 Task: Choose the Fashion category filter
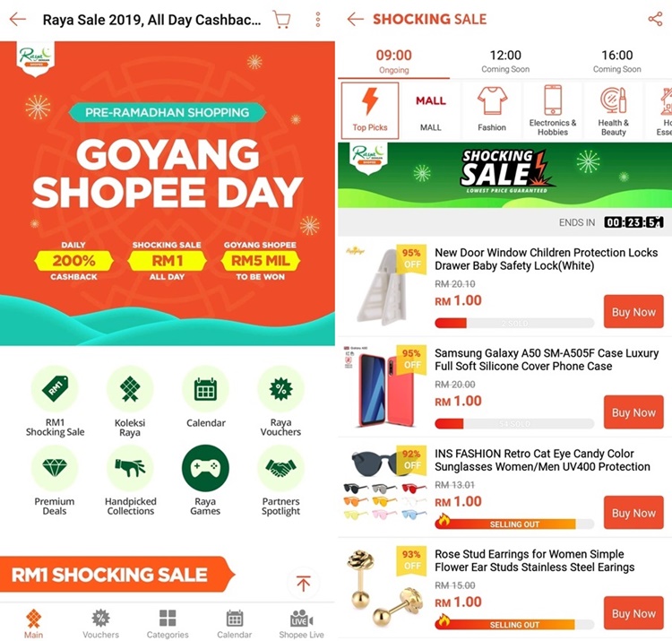tap(492, 110)
